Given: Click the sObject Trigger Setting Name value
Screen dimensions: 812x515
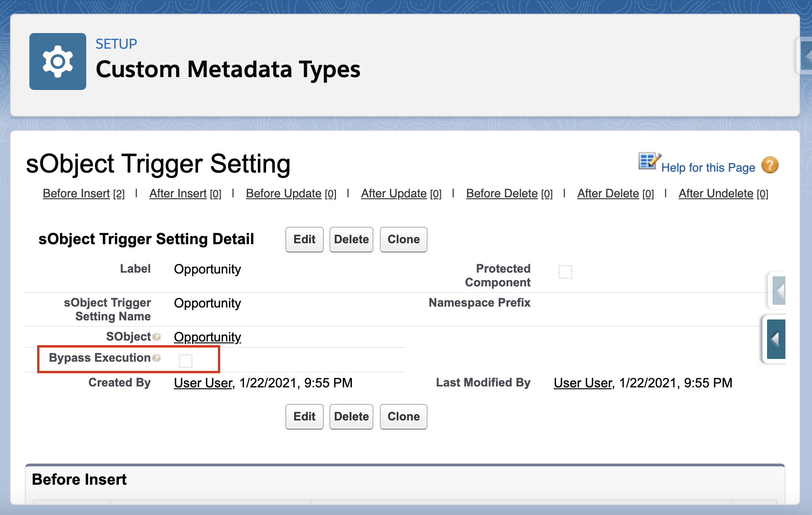Looking at the screenshot, I should click(x=207, y=303).
